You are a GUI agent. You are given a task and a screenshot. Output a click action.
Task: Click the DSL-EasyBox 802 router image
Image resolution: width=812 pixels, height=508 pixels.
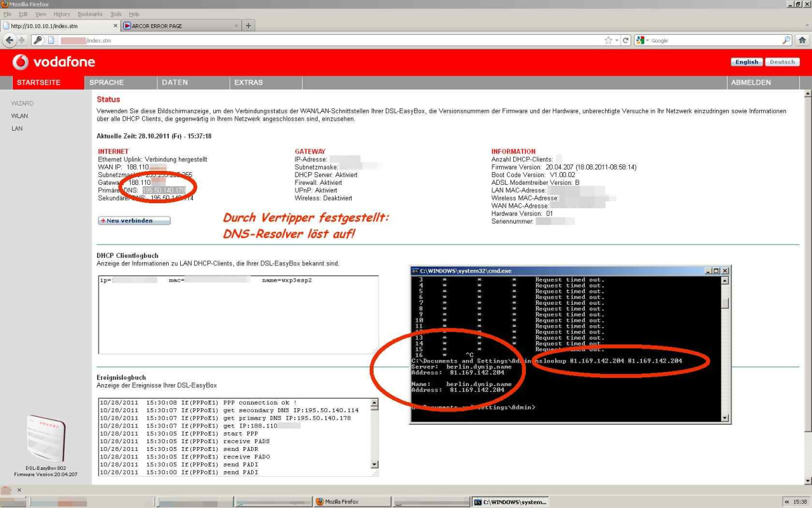coord(46,439)
